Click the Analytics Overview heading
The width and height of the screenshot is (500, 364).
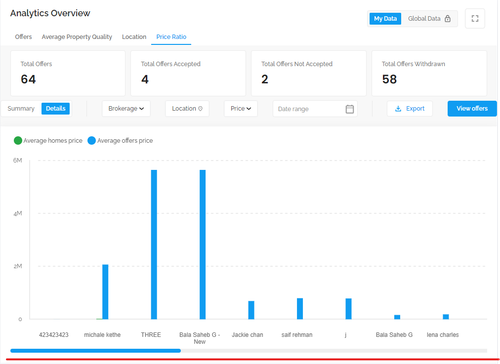[50, 13]
